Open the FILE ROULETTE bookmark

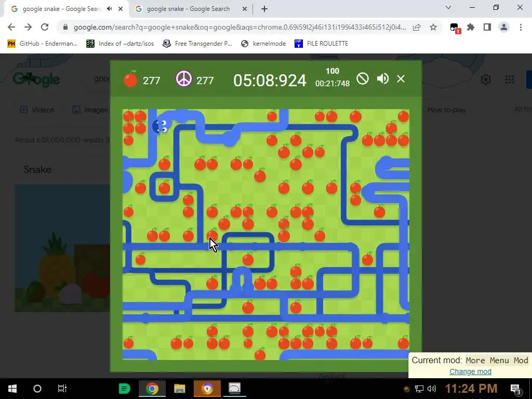coord(321,44)
